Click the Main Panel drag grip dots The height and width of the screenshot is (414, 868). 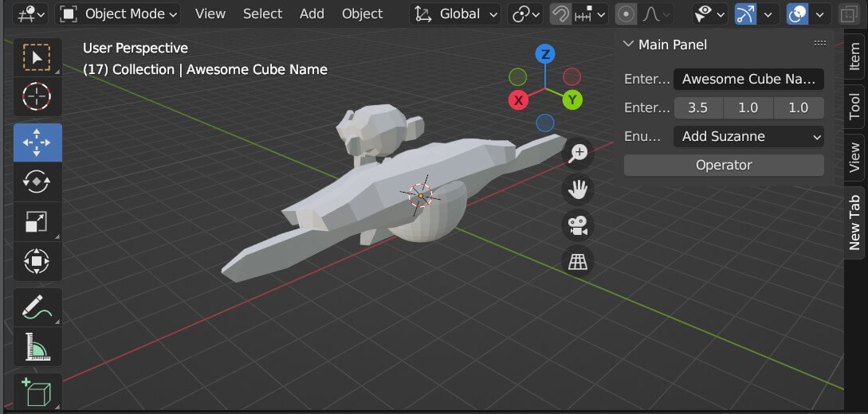pos(820,44)
